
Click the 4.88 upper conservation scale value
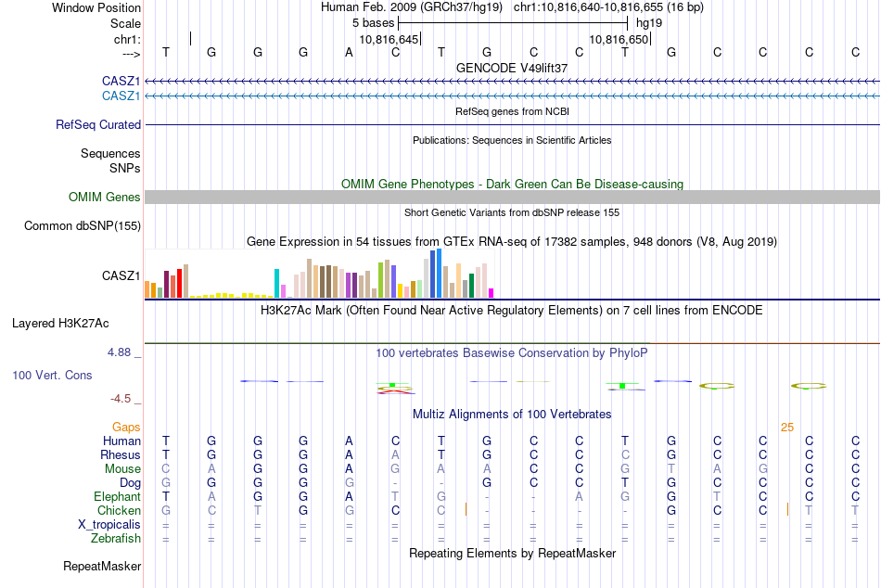click(x=119, y=352)
